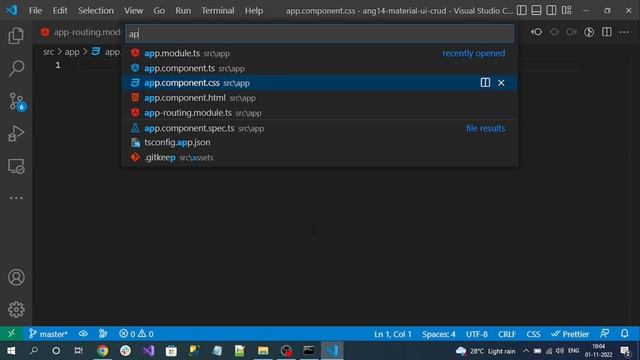Open the View menu

pyautogui.click(x=133, y=11)
